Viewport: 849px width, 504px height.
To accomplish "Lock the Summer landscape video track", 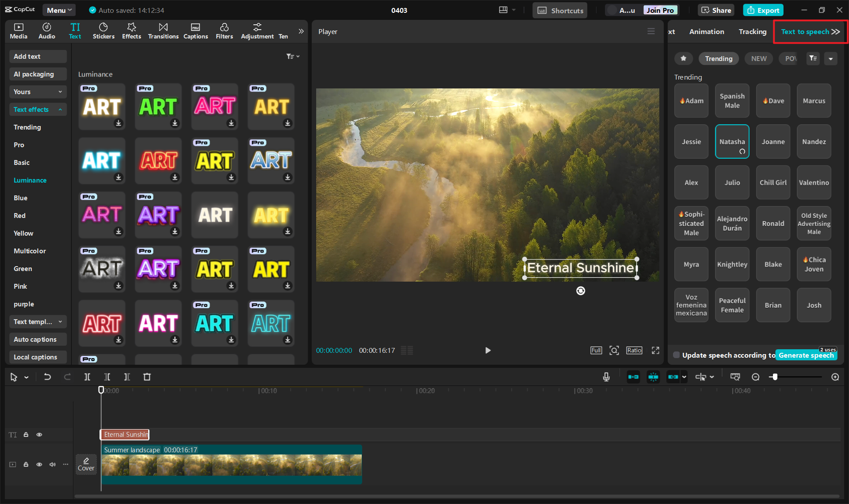I will [x=26, y=464].
